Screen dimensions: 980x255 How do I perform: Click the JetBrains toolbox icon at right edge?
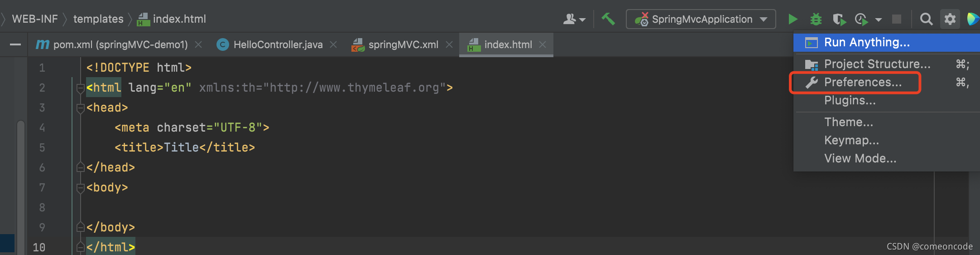click(973, 19)
